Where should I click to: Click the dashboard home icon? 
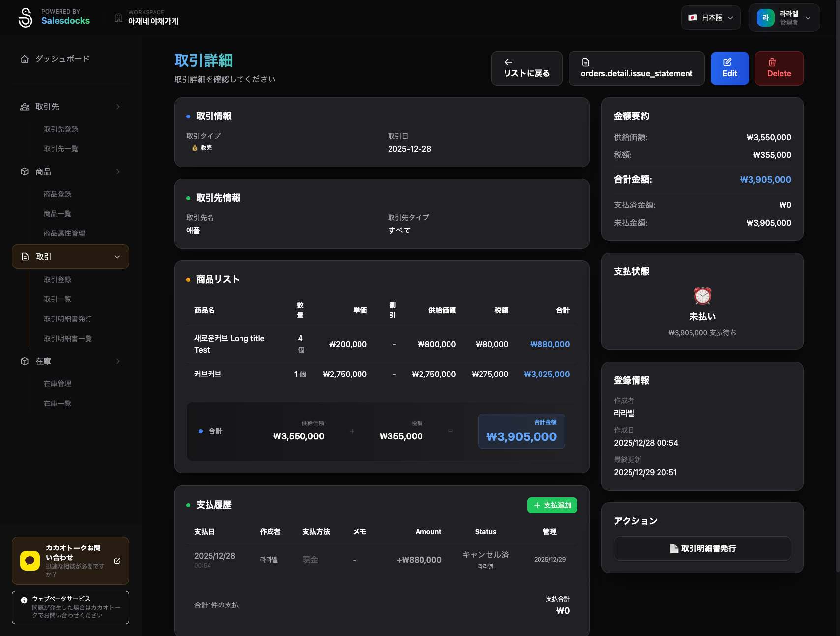pos(25,59)
